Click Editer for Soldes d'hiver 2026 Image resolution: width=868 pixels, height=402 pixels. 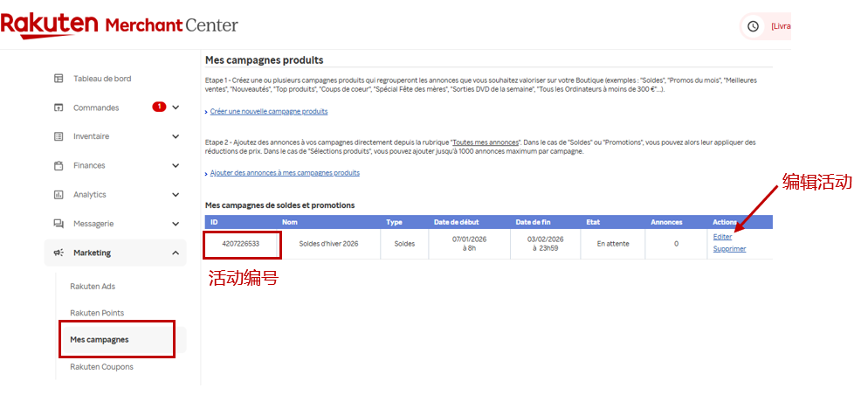pos(722,237)
